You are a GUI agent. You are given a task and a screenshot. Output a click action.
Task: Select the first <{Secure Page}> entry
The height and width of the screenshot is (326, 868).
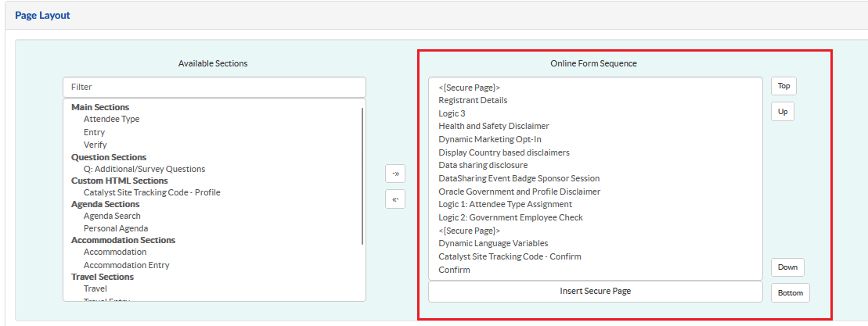470,88
